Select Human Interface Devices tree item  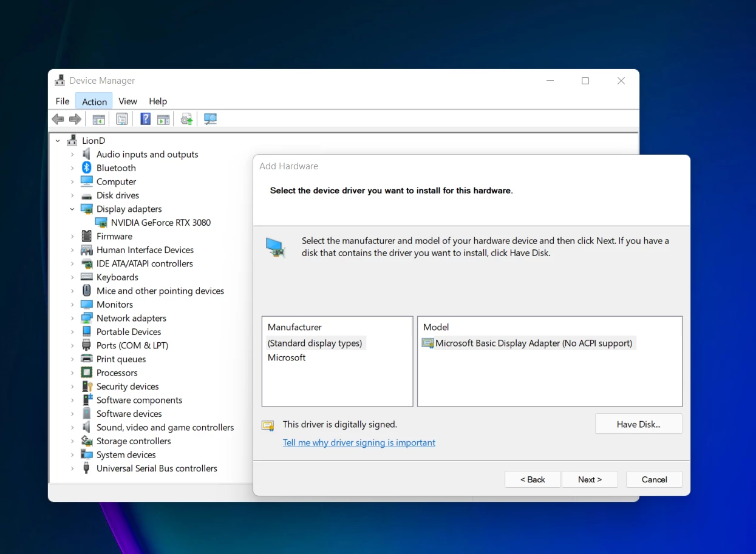(145, 250)
